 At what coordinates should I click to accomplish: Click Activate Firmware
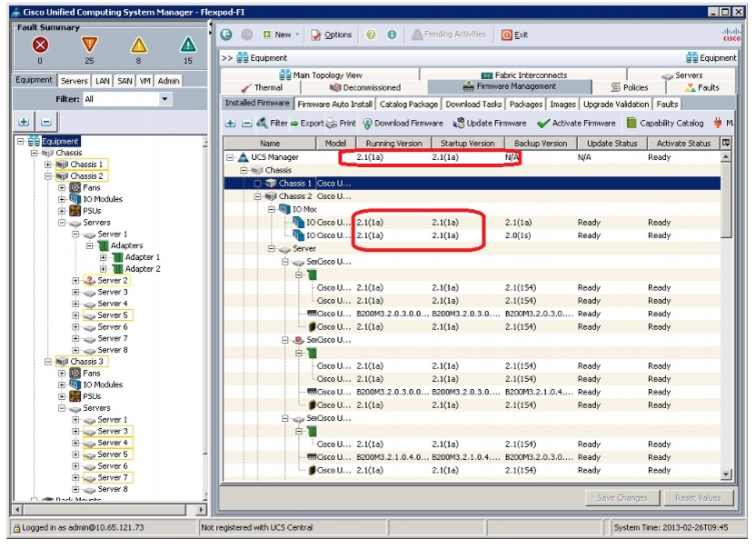pos(576,124)
